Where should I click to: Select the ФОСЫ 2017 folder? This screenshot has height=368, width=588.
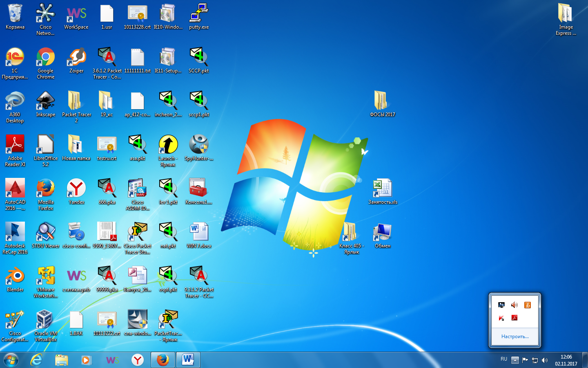(x=383, y=104)
